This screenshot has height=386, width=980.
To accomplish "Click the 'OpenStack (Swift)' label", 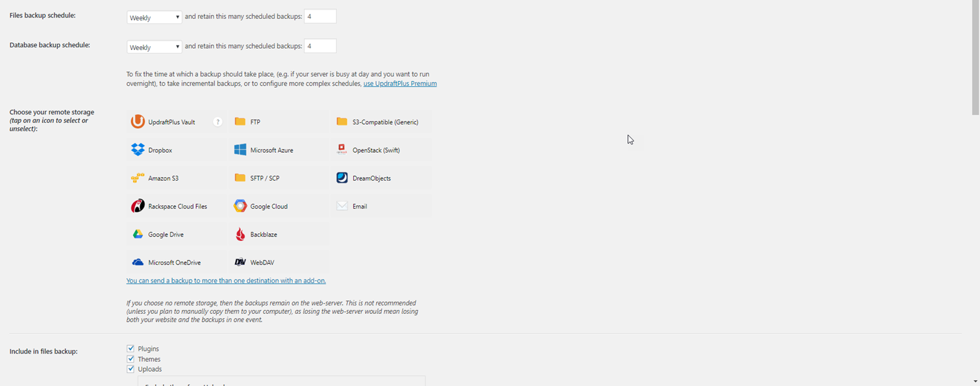I will [x=376, y=150].
